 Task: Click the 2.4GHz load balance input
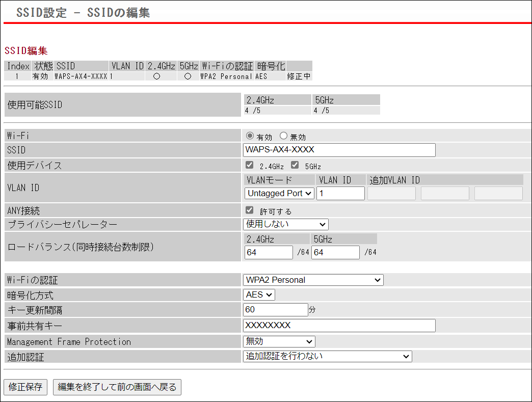[268, 252]
